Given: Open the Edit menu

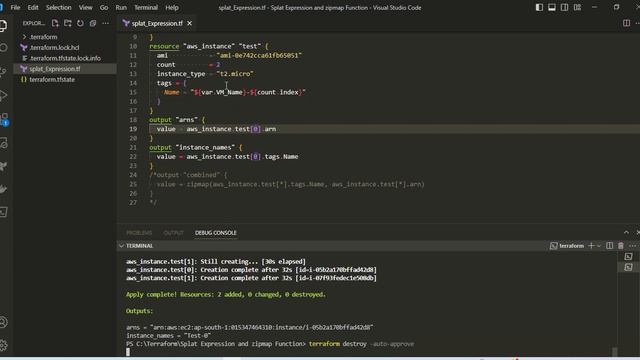Looking at the screenshot, I should coord(33,7).
